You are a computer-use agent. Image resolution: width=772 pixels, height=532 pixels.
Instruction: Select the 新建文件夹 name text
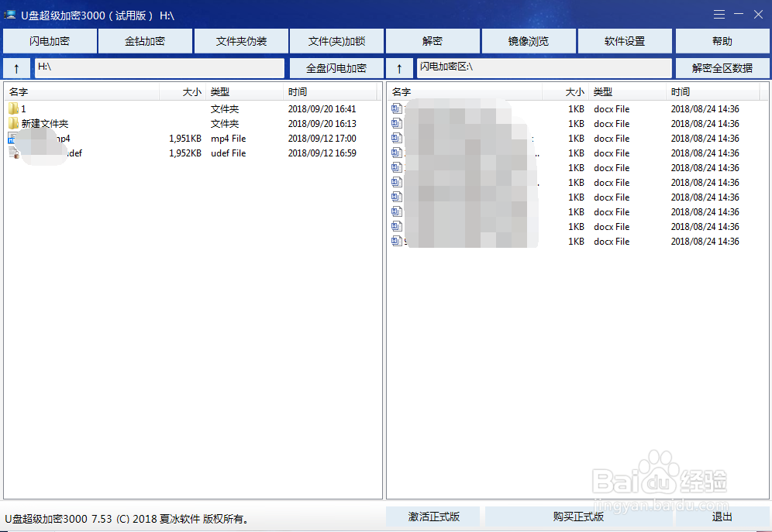(45, 124)
